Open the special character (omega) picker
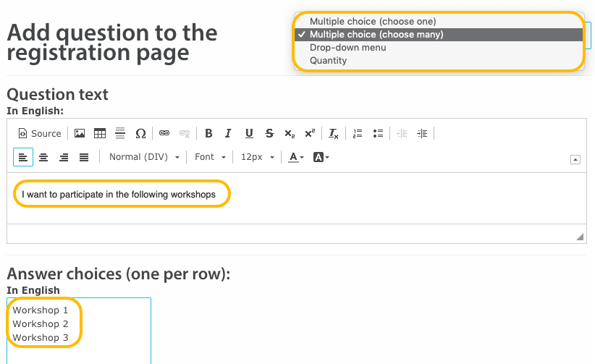This screenshot has height=364, width=595. 140,133
